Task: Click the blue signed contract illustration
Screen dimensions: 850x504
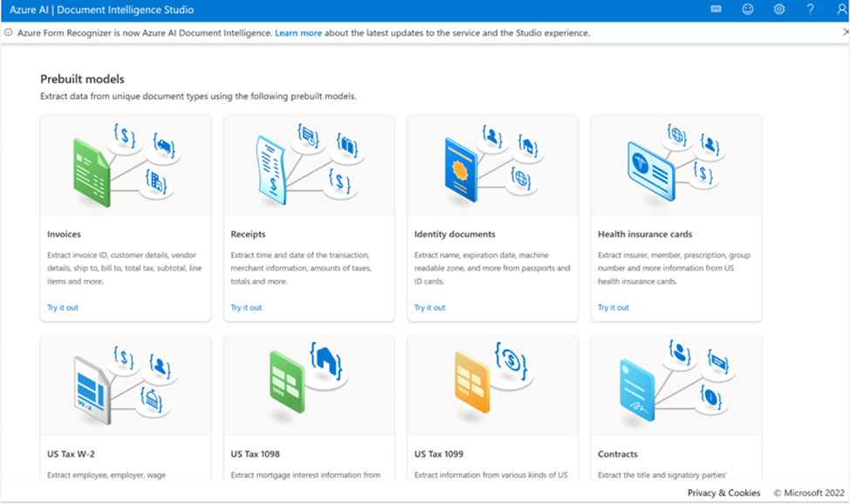Action: [x=637, y=390]
